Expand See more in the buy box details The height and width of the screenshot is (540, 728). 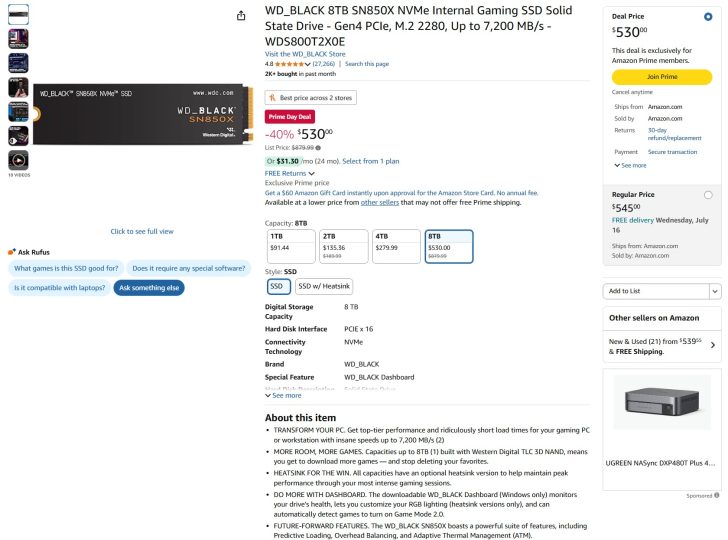click(x=630, y=165)
